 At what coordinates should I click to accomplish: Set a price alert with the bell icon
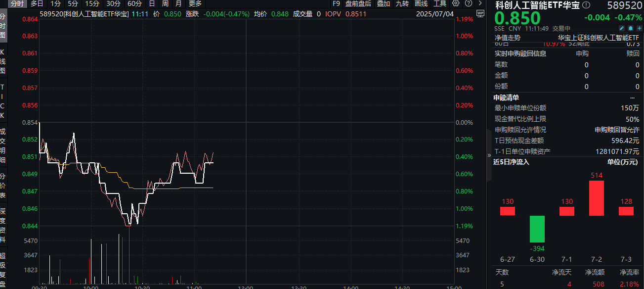[x=631, y=28]
